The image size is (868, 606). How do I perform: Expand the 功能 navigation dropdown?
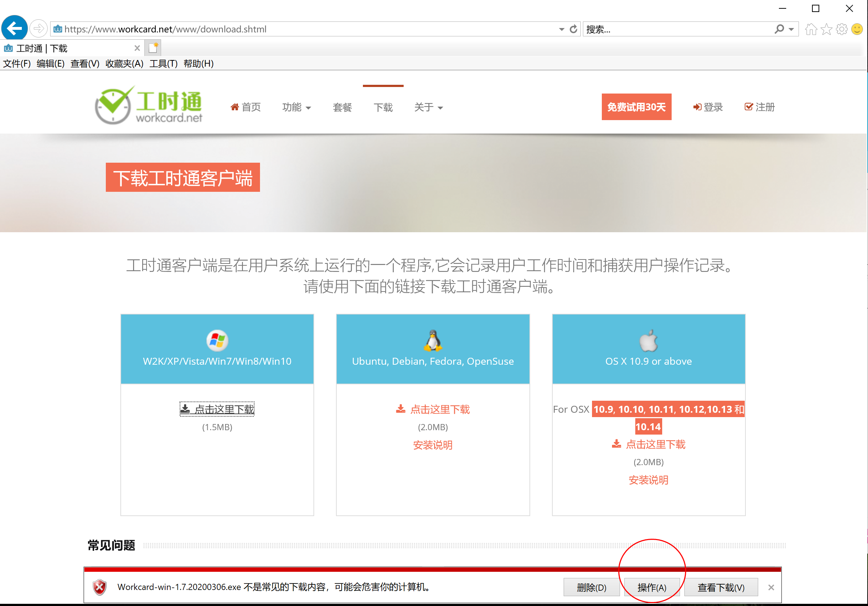[296, 107]
